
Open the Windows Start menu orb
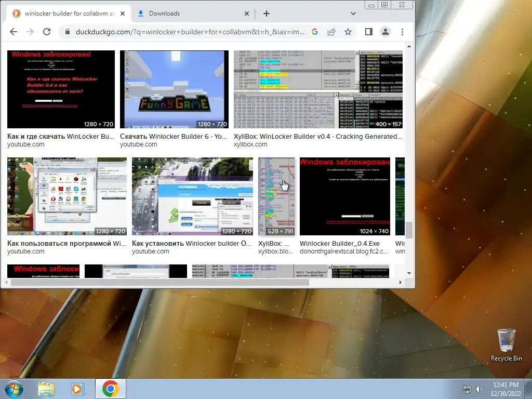click(x=14, y=389)
